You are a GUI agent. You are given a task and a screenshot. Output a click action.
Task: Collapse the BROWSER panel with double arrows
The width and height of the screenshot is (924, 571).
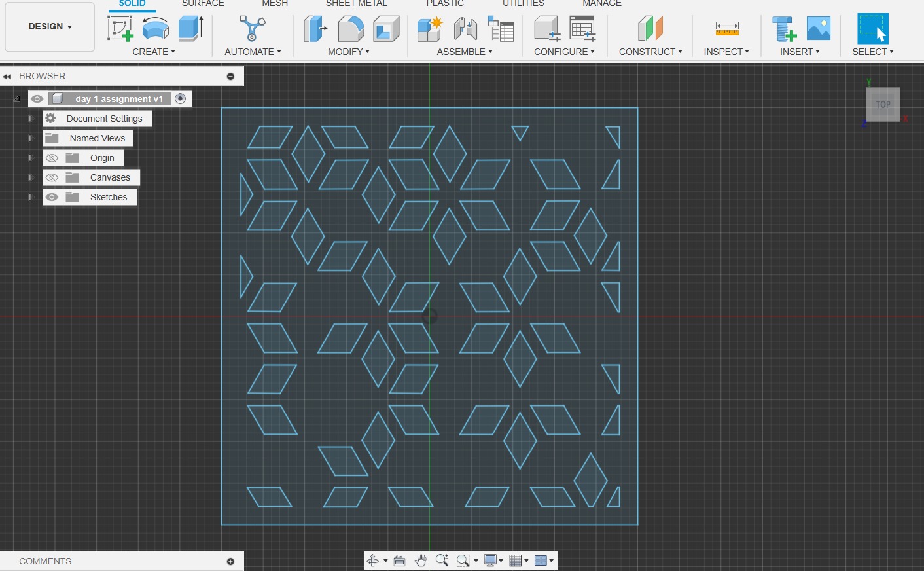(x=7, y=77)
